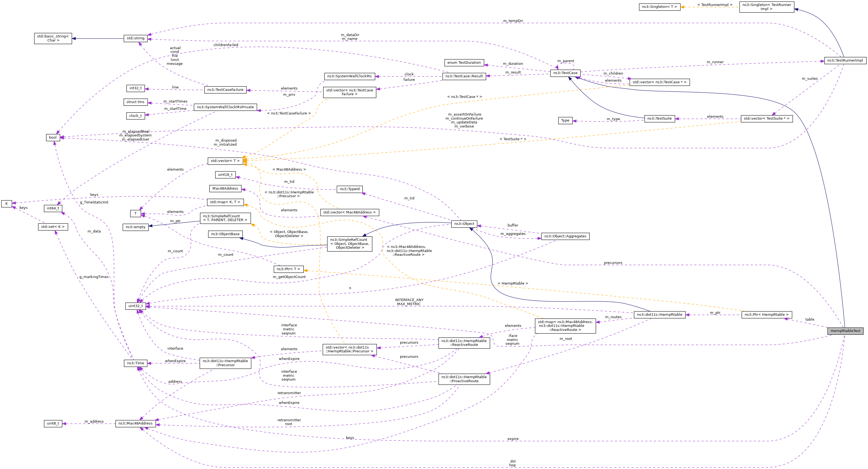The height and width of the screenshot is (469, 868).
Task: Click the m_suites edge label
Action: (809, 79)
